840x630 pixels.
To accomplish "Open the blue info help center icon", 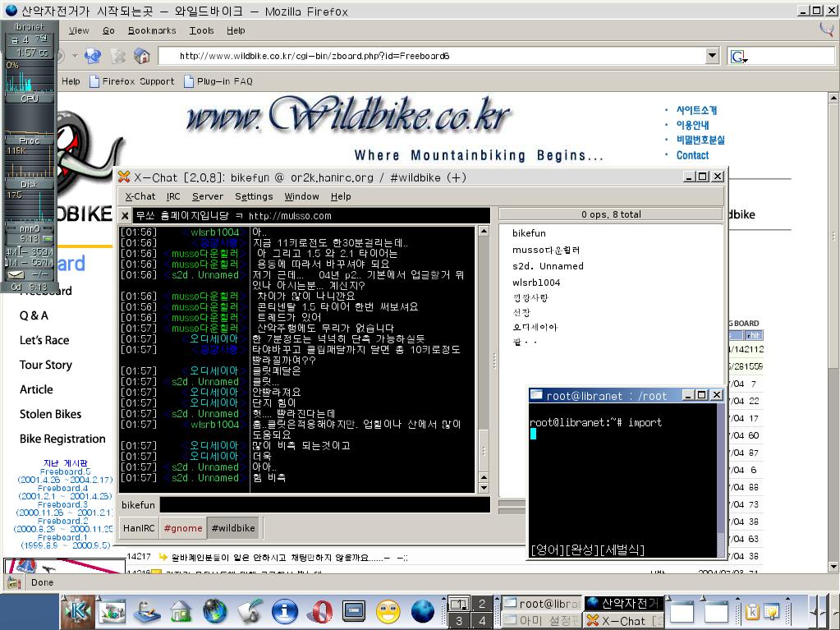I will click(285, 612).
